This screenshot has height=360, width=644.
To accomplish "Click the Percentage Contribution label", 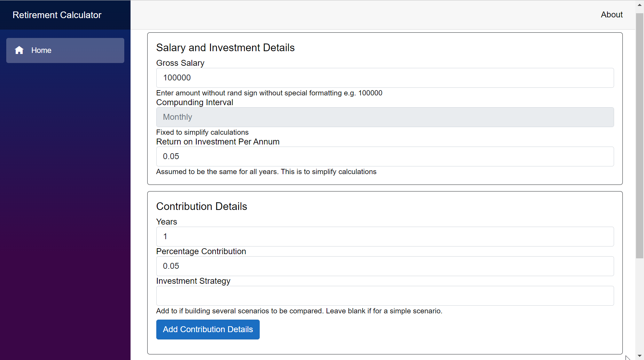I will [201, 251].
